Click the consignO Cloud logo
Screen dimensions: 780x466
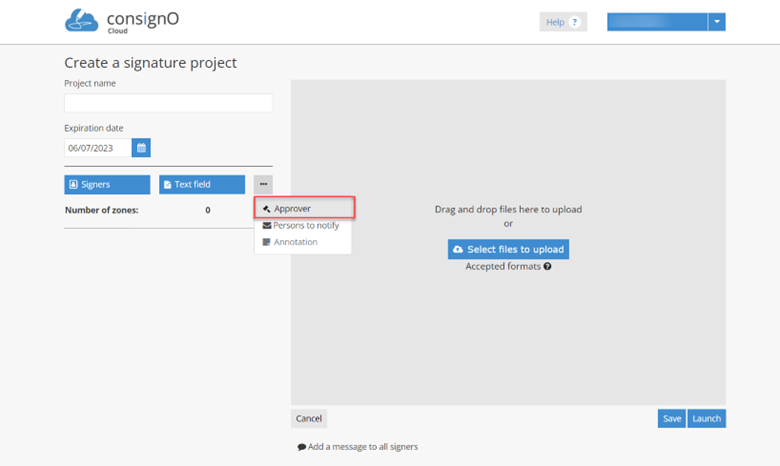(122, 21)
